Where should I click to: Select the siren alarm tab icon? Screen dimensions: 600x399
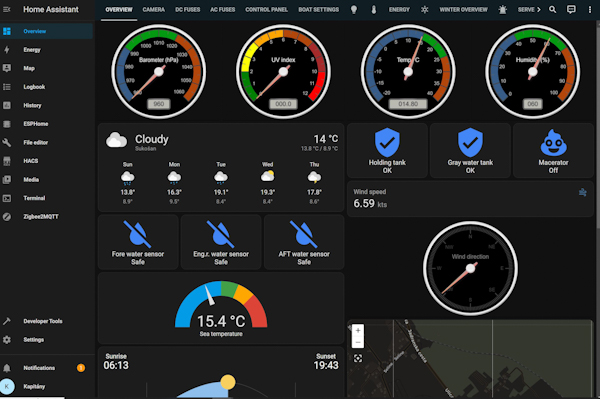click(503, 10)
